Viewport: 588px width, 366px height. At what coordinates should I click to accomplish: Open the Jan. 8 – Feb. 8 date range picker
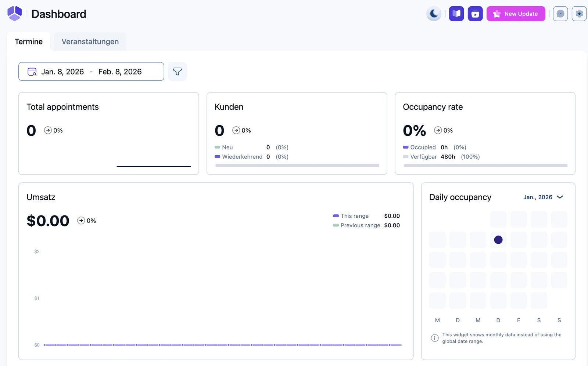click(x=91, y=72)
